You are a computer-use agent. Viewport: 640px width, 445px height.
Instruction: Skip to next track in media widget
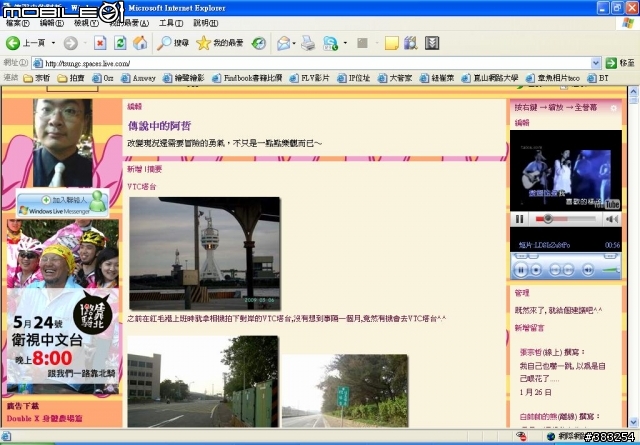point(568,270)
